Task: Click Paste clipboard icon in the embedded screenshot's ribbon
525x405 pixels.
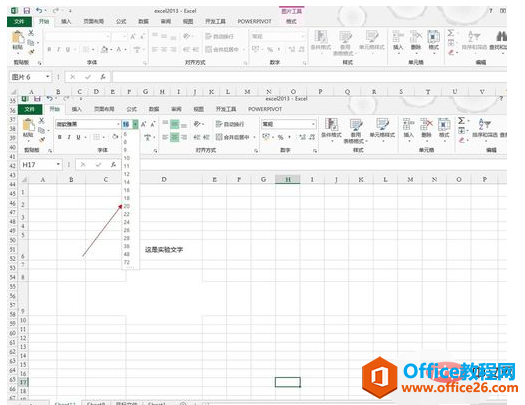Action: point(28,125)
